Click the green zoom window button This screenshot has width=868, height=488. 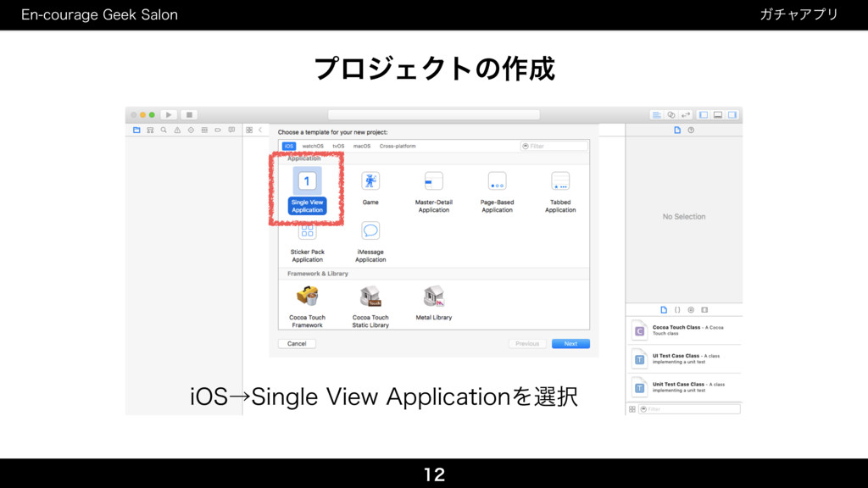(x=152, y=114)
